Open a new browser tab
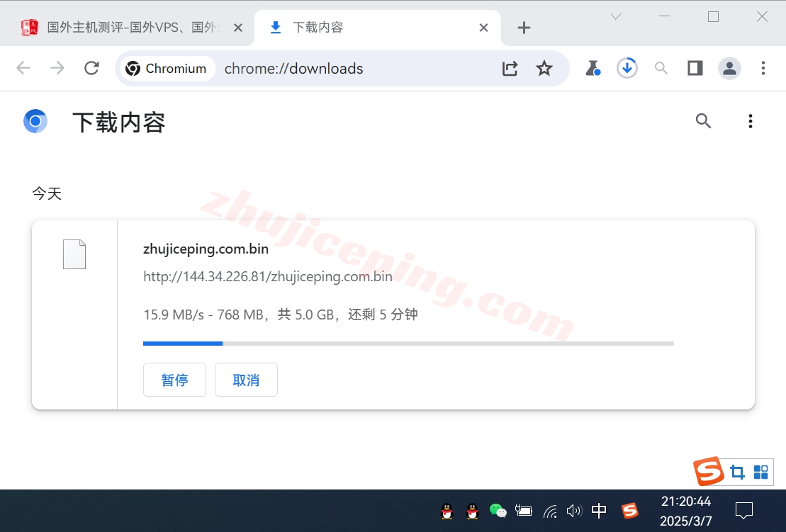Screen dimensions: 786x532 (x=524, y=28)
